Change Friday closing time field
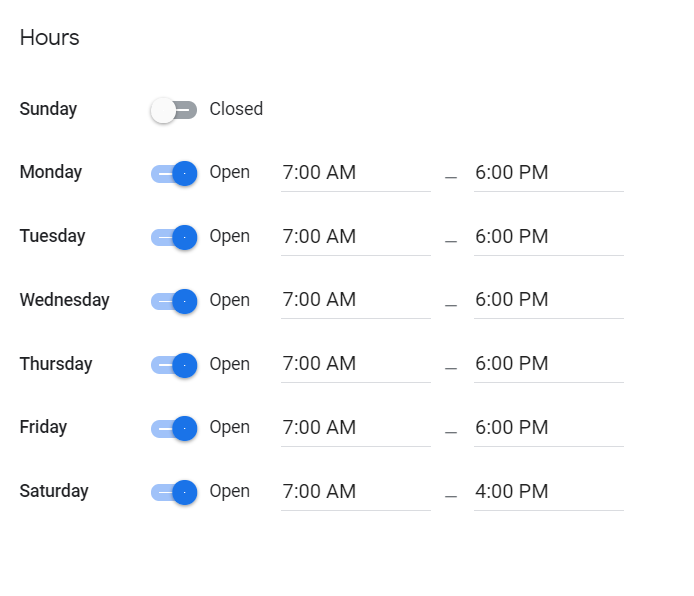The width and height of the screenshot is (694, 596). tap(548, 428)
